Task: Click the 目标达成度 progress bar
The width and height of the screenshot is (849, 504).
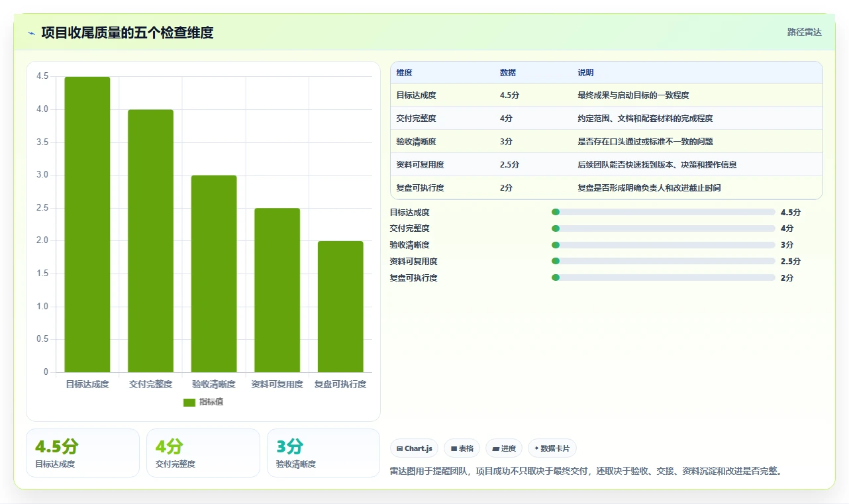Action: [664, 212]
